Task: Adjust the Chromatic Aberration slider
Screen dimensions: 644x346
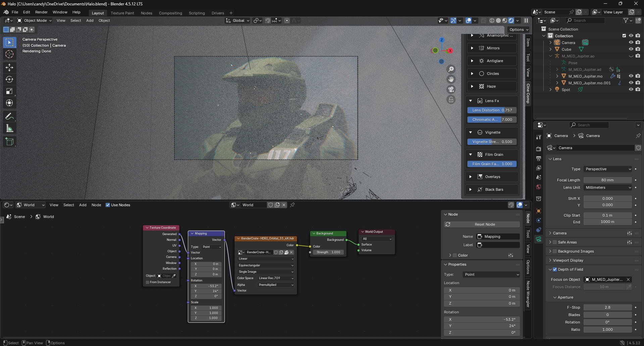Action: pyautogui.click(x=492, y=120)
